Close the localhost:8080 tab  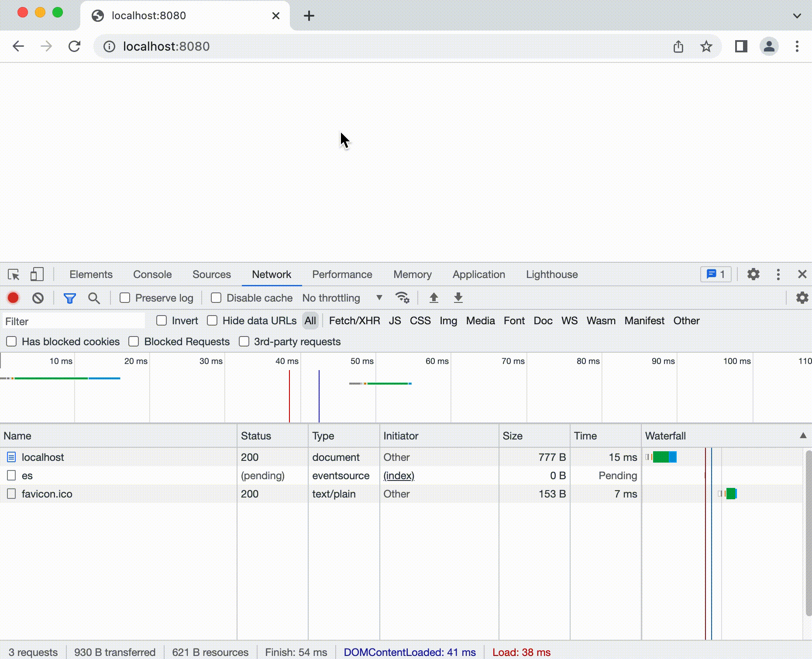[x=276, y=16]
